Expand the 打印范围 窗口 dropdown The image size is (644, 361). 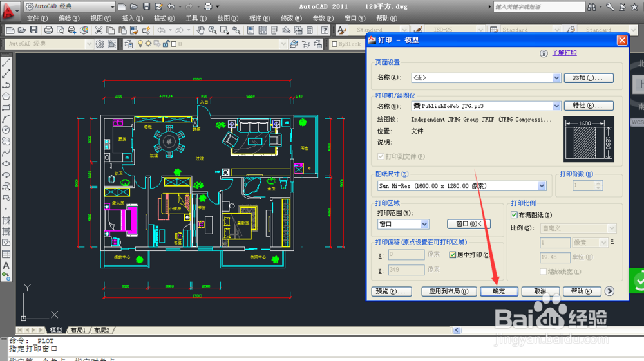coord(424,224)
